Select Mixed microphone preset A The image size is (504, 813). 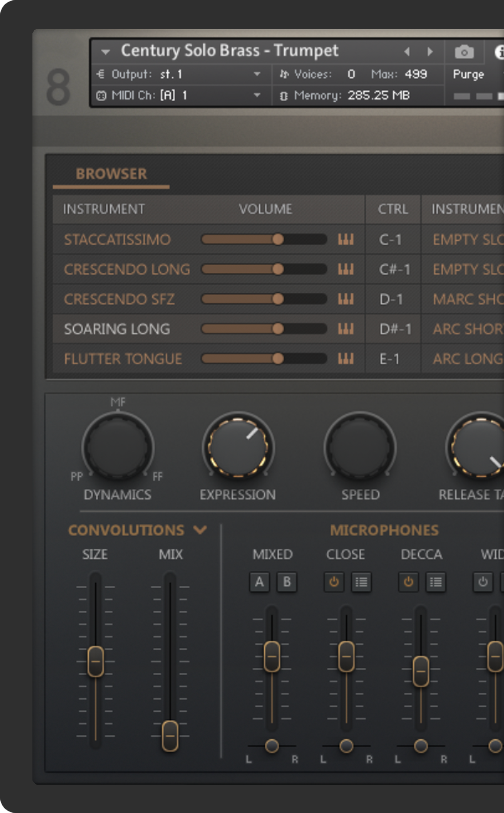pos(259,582)
